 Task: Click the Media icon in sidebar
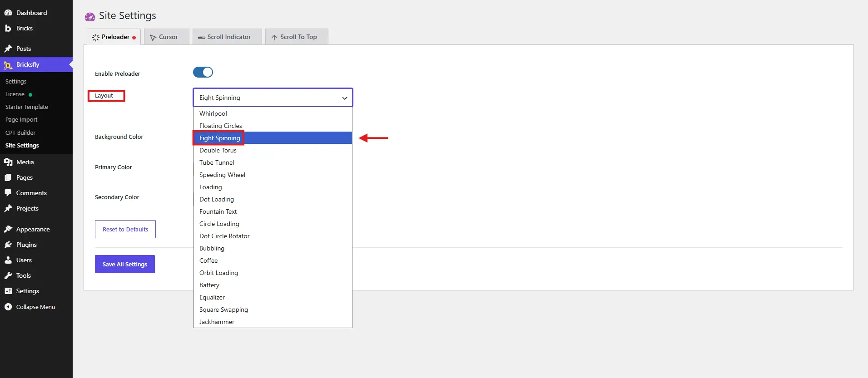pyautogui.click(x=8, y=162)
